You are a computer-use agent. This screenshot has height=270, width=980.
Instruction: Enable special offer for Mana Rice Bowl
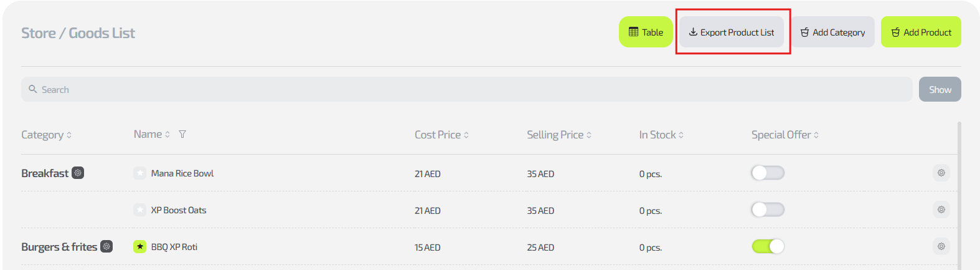[x=768, y=173]
